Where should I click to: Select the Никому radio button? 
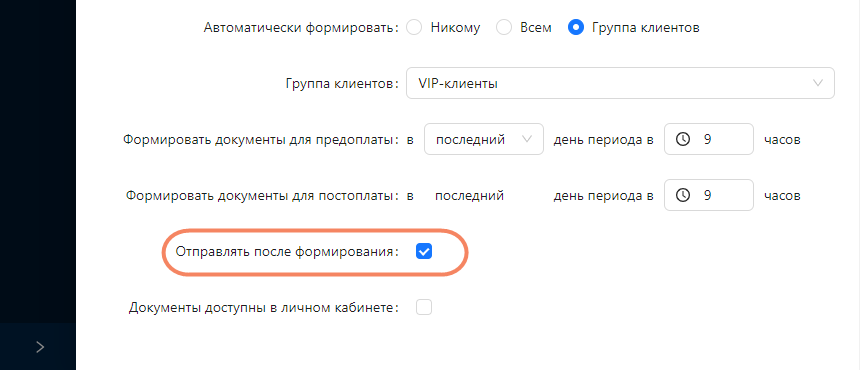click(414, 27)
